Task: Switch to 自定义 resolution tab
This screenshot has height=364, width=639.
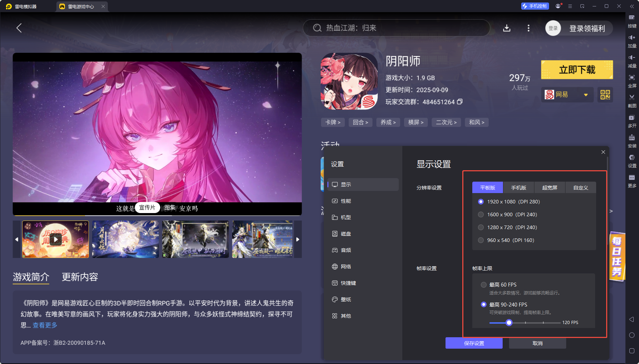Action: click(580, 188)
